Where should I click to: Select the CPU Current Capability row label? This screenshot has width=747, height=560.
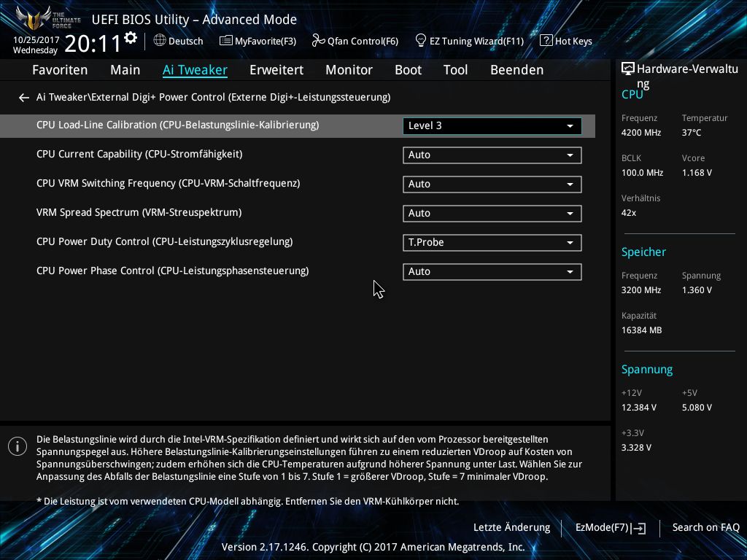tap(139, 155)
